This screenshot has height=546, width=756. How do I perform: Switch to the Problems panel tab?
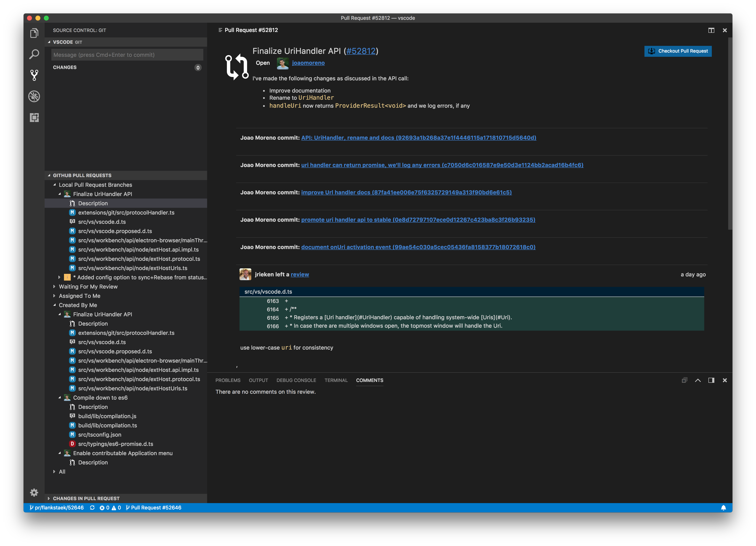[x=228, y=380]
